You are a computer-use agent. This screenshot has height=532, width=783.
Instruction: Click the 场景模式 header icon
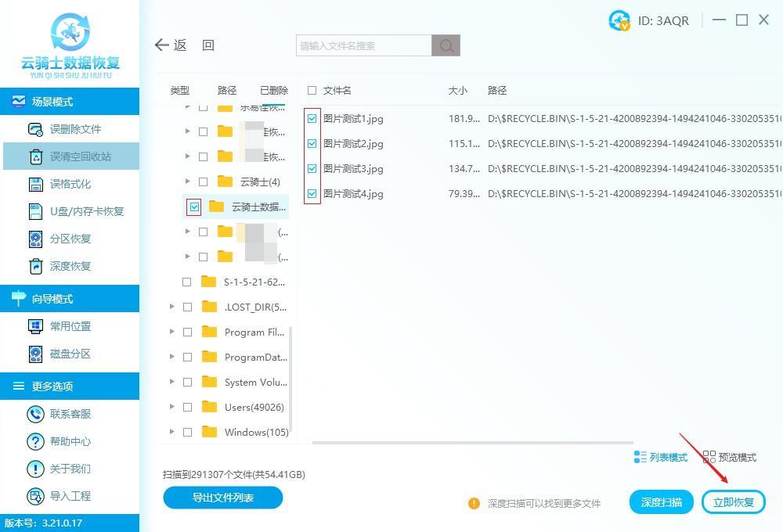click(19, 101)
